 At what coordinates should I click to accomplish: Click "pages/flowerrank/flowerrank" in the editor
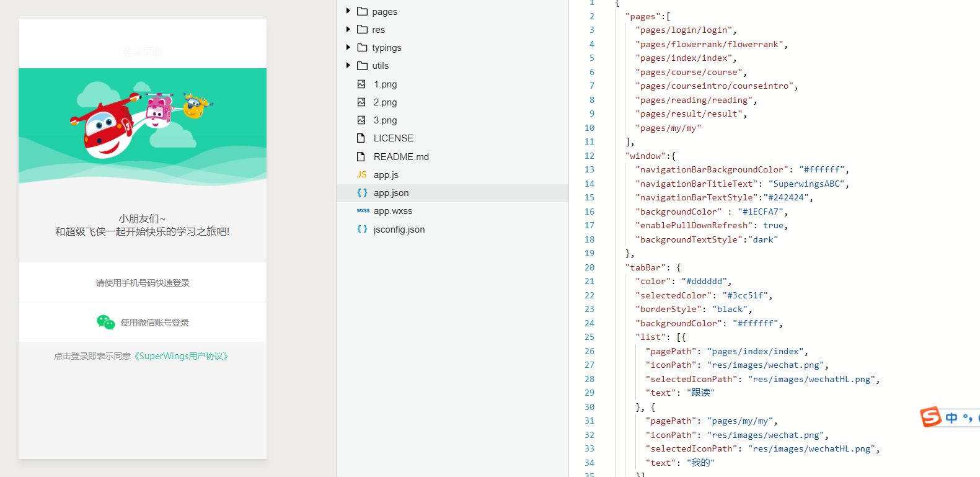(x=709, y=44)
